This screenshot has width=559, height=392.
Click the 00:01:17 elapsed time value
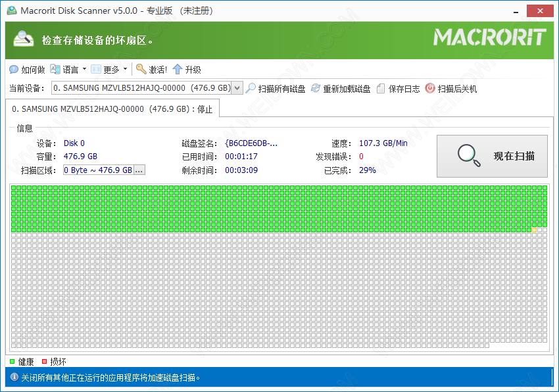[241, 157]
